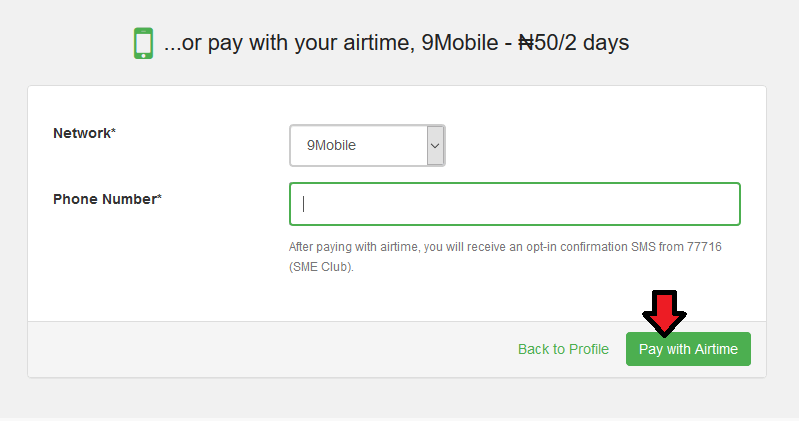Click the asterisk beside Phone Number label
The width and height of the screenshot is (799, 421).
pos(159,196)
